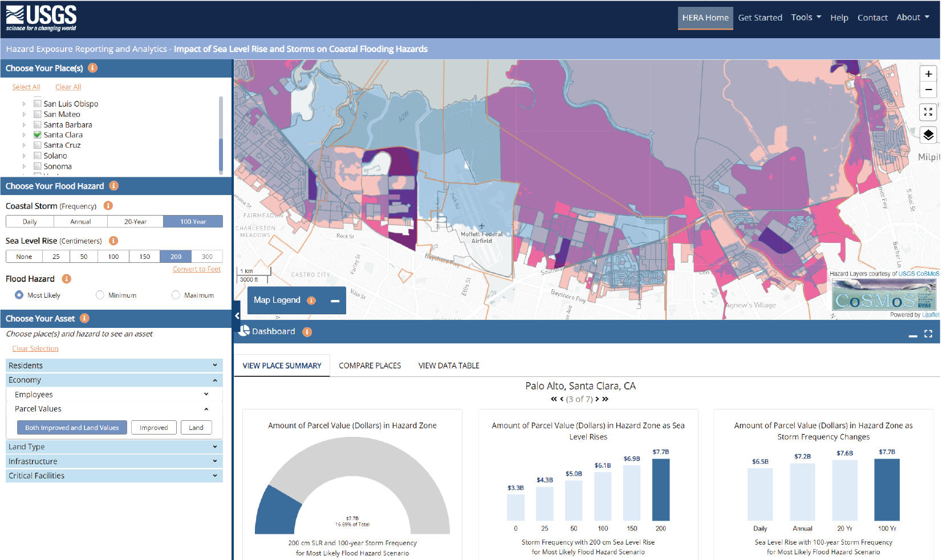The image size is (942, 560).
Task: Minimize the Map Legend panel
Action: (335, 301)
